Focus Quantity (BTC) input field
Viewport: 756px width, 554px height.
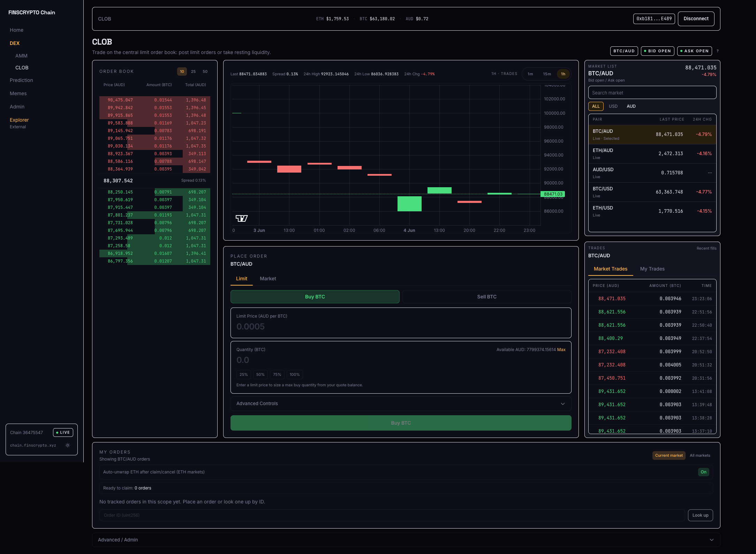(x=401, y=360)
